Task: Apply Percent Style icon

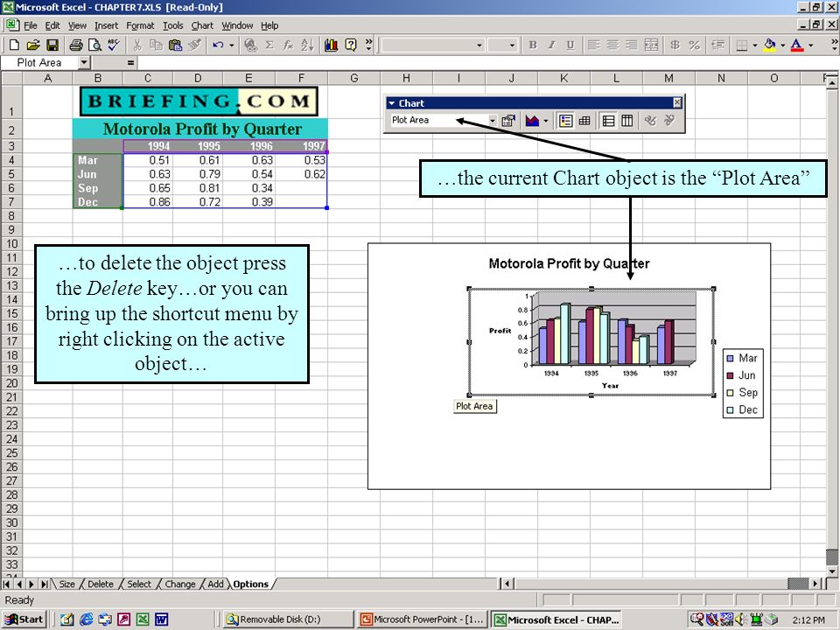Action: click(x=694, y=45)
